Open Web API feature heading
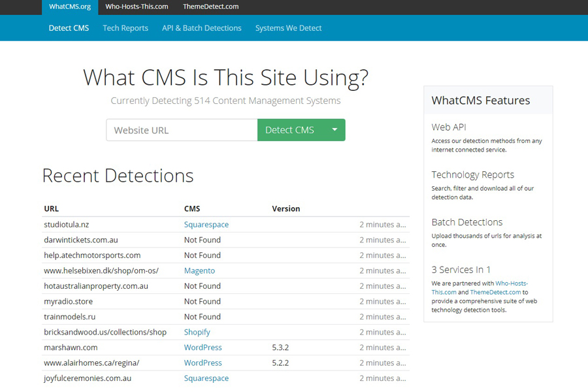The height and width of the screenshot is (392, 588). (x=449, y=127)
